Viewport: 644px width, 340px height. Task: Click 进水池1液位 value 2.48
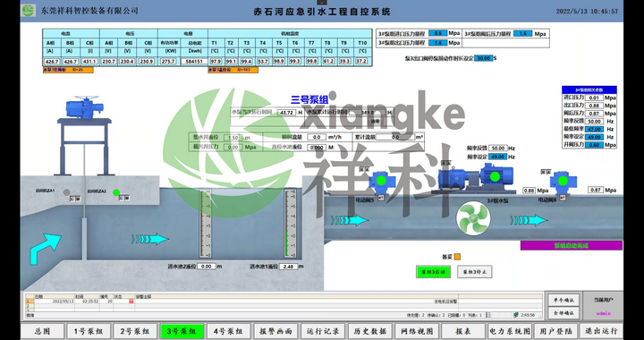(x=288, y=267)
